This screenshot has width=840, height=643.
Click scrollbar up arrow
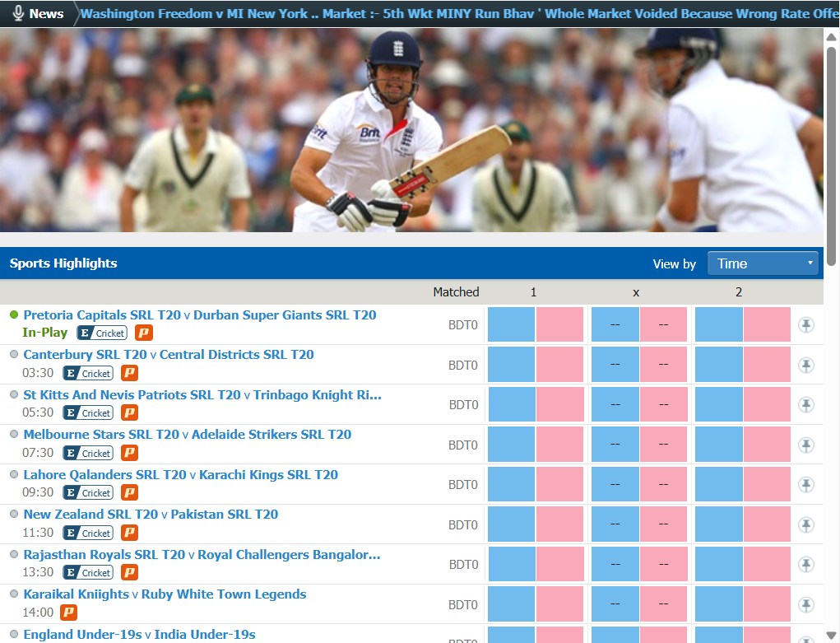(831, 37)
